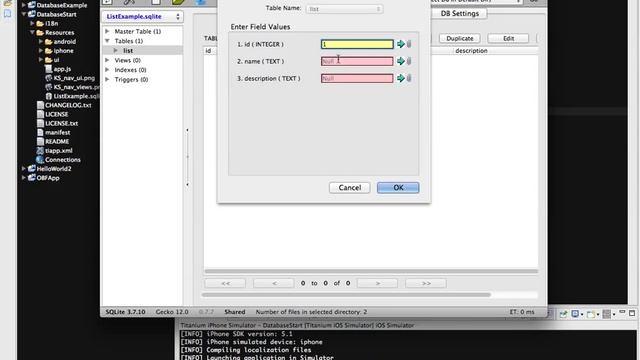Click the OBFApp project icon
Screen dimensions: 640x360
click(x=31, y=178)
